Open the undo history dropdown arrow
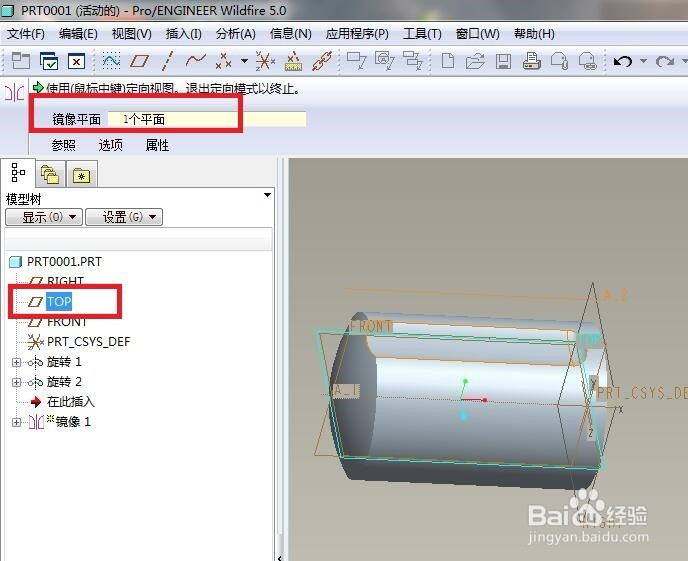This screenshot has width=688, height=561. click(643, 61)
